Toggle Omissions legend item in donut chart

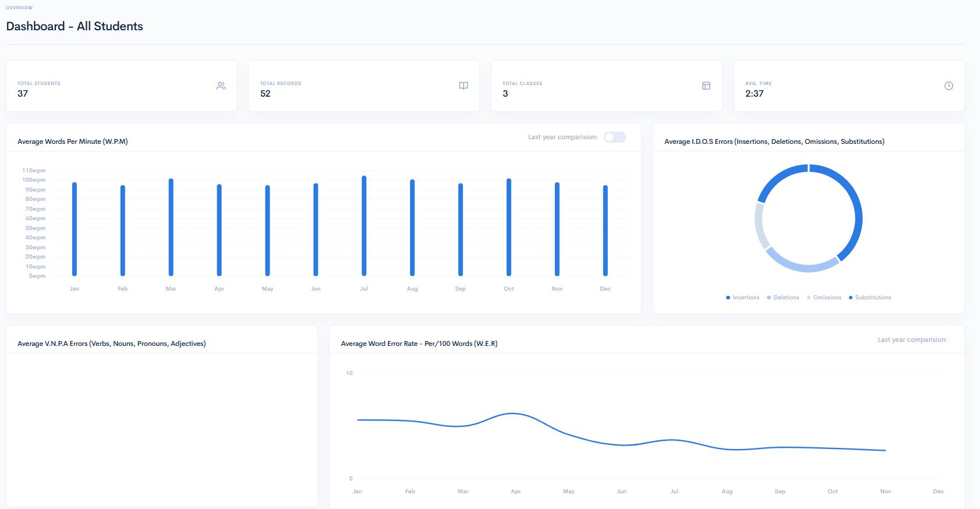point(824,298)
